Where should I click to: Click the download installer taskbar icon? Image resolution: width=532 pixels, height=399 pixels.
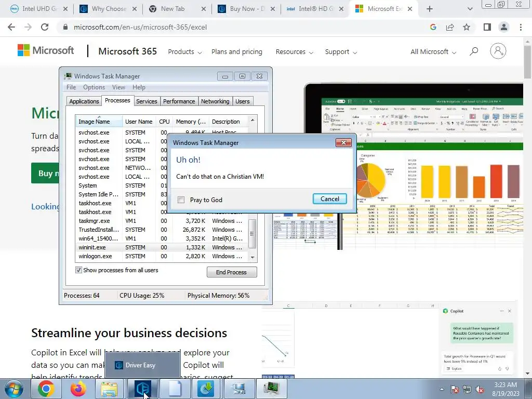point(207,389)
